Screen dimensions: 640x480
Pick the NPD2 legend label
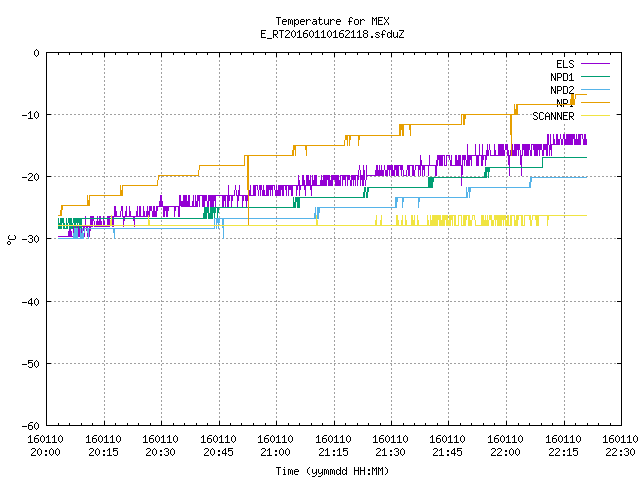[x=562, y=90]
